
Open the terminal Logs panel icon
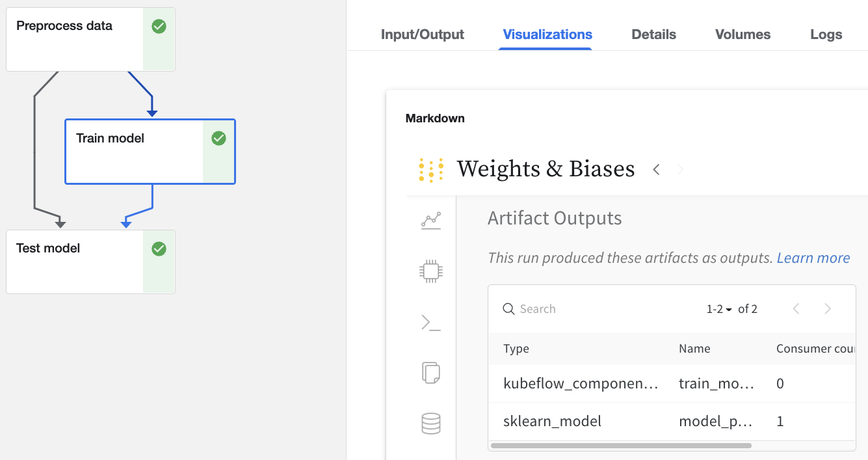click(x=430, y=322)
